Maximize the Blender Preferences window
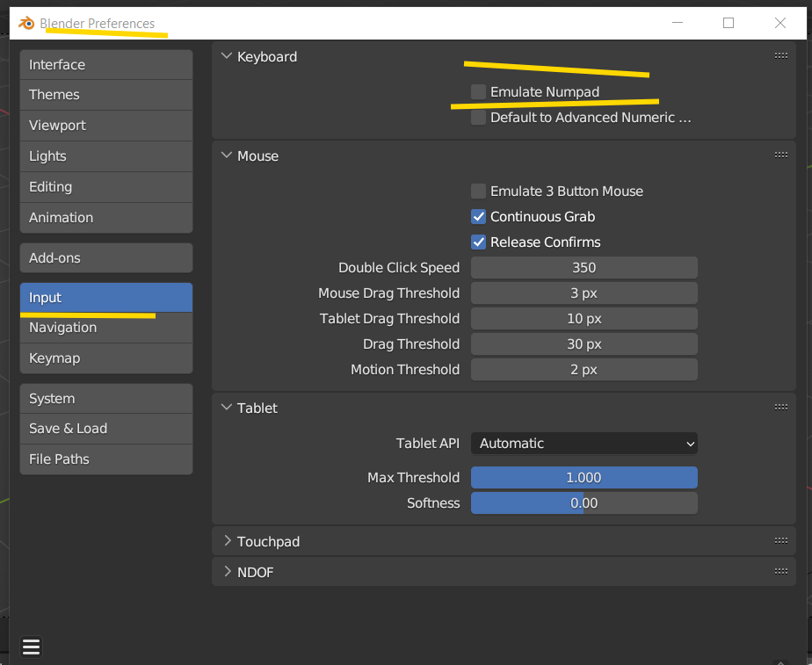This screenshot has width=812, height=665. click(x=729, y=24)
